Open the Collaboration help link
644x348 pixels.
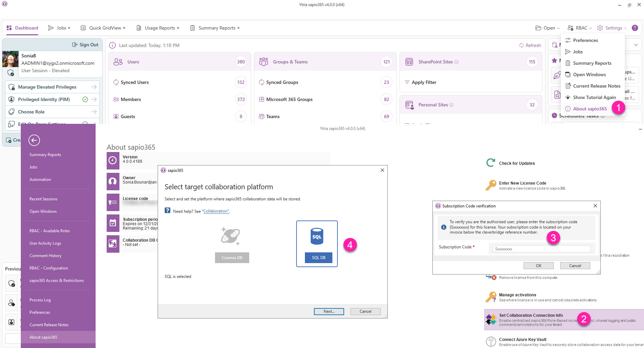(x=216, y=211)
